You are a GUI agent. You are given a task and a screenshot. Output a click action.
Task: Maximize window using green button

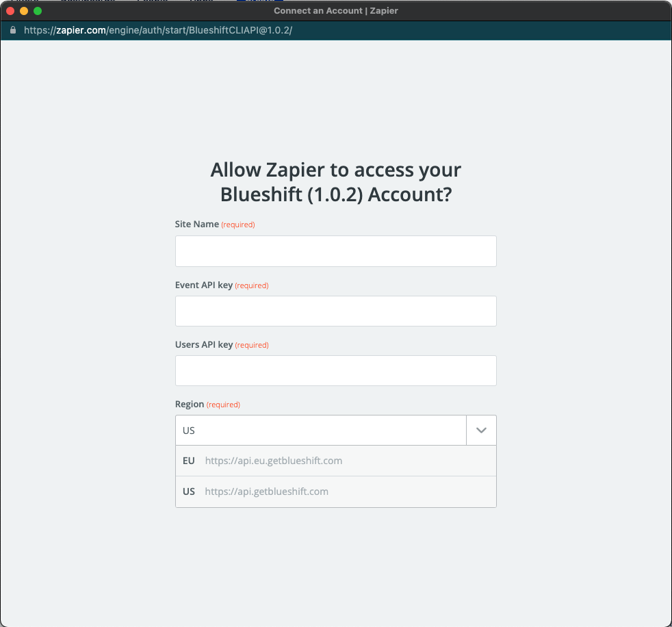click(x=38, y=11)
